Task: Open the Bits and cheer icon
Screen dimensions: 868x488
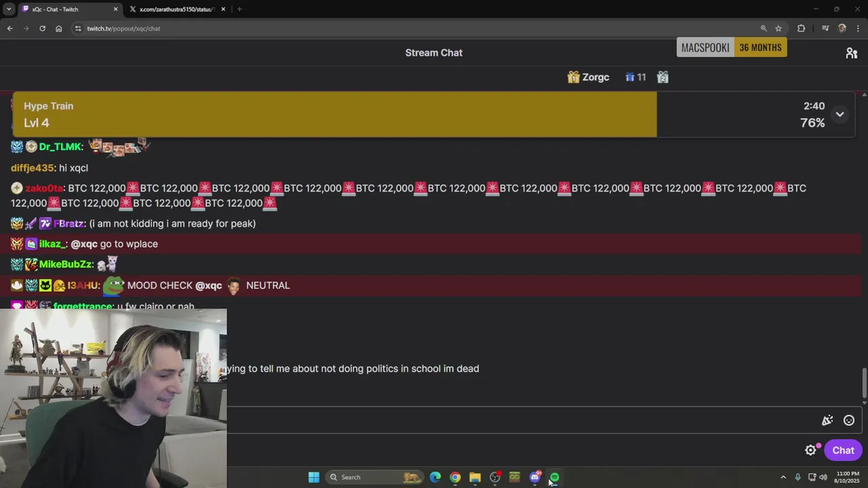Action: [x=827, y=420]
